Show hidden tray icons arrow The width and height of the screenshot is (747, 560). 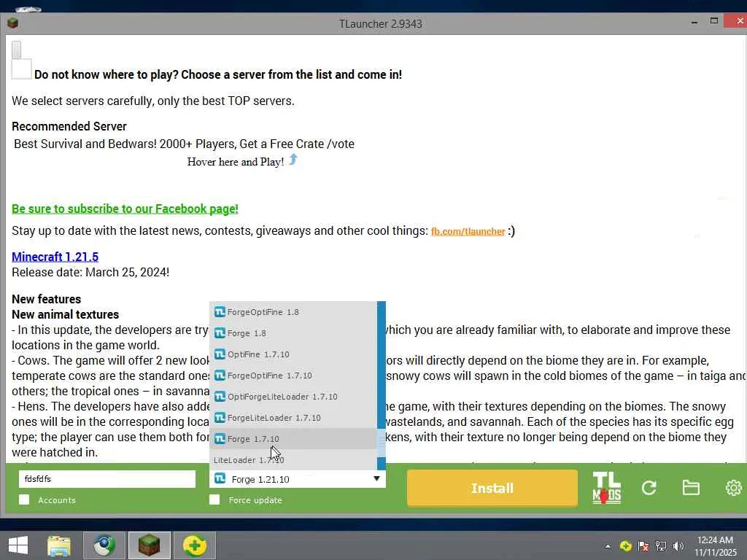(608, 546)
